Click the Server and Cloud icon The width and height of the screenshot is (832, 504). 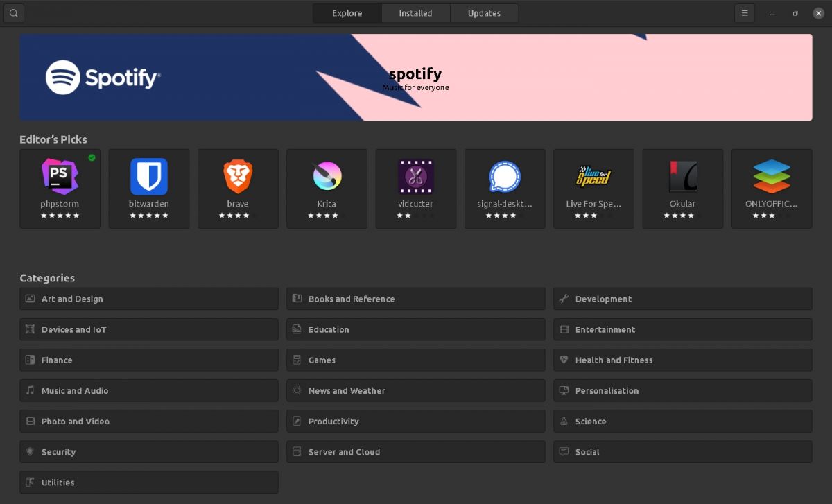click(x=297, y=451)
